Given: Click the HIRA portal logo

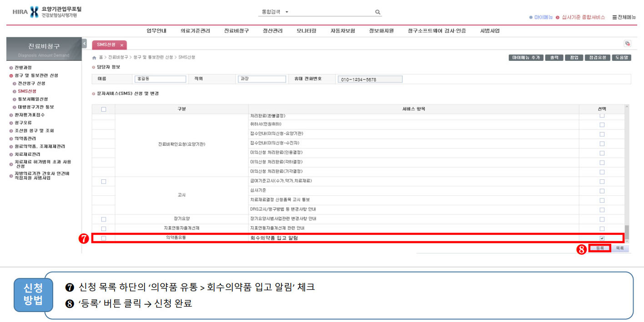Looking at the screenshot, I should (47, 12).
